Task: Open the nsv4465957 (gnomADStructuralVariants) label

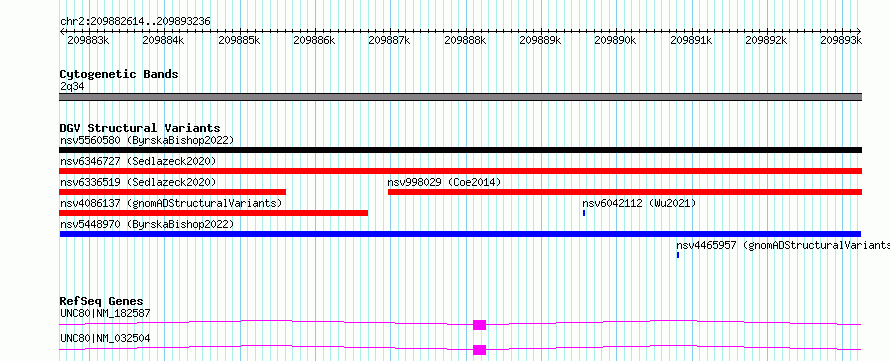Action: (x=783, y=245)
